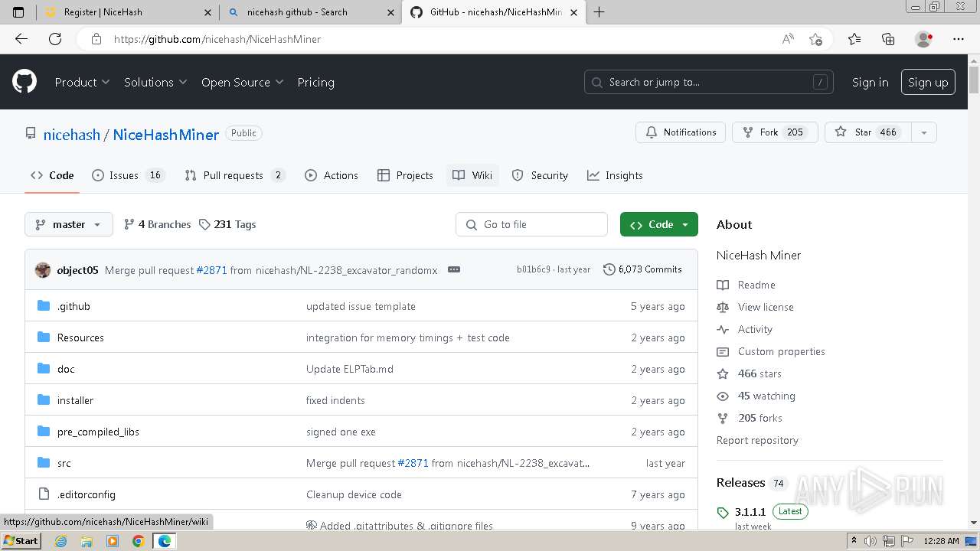View the 6,073 Commits history
Viewport: 980px width, 551px height.
click(642, 269)
